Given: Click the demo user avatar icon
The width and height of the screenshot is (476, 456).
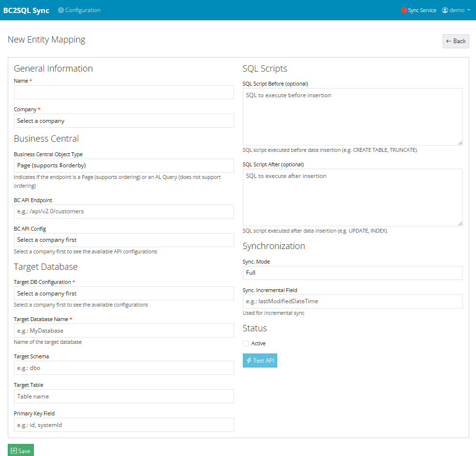Looking at the screenshot, I should pos(445,10).
